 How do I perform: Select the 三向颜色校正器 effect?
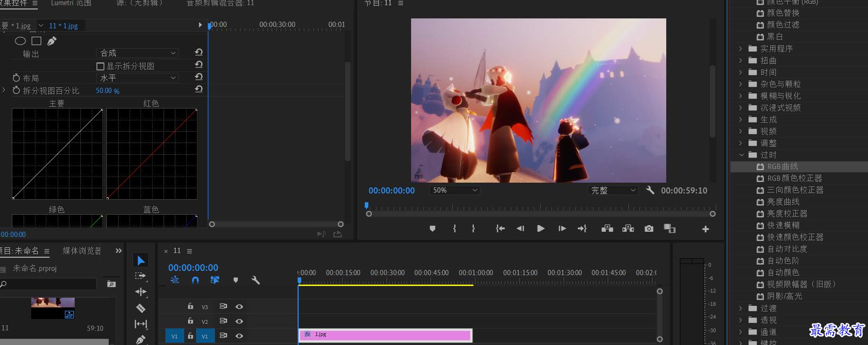795,190
